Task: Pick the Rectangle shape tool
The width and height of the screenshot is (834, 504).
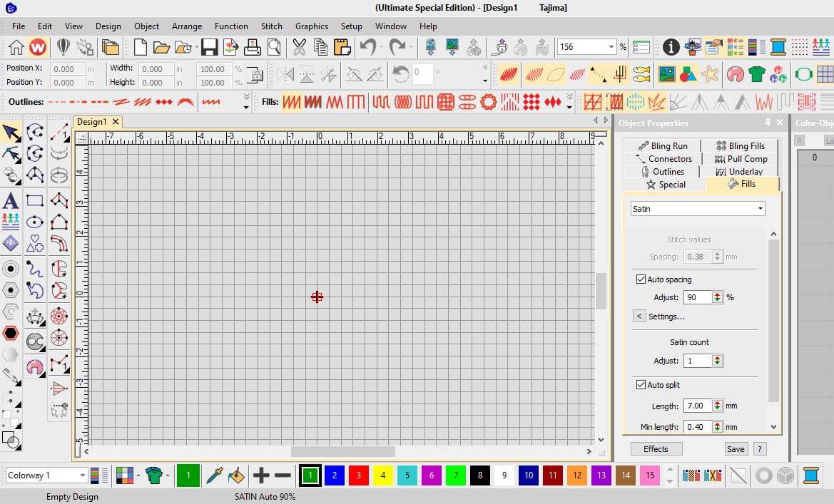Action: [35, 200]
